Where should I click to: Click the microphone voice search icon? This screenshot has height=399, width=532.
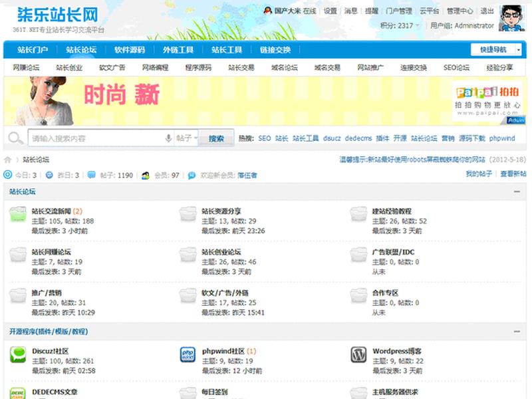click(168, 138)
